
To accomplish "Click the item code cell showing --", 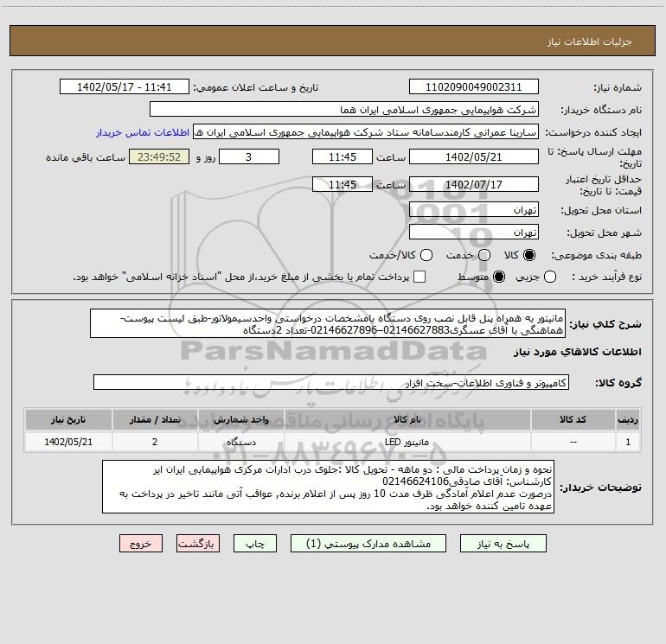I will 573,442.
